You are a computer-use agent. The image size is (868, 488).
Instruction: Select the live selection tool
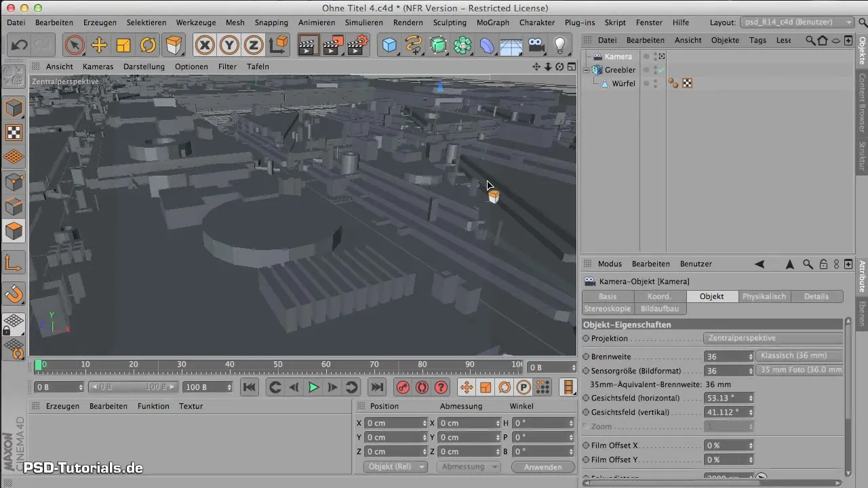75,45
